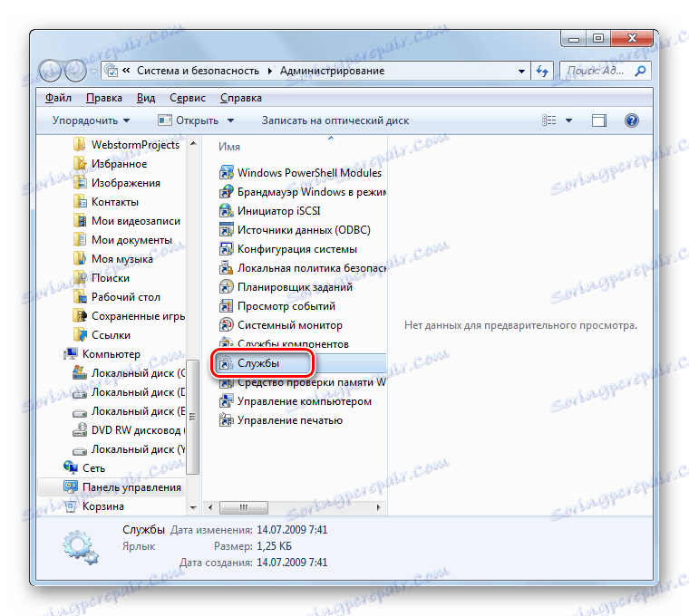Open the Правка menu
This screenshot has width=689, height=616.
point(104,98)
